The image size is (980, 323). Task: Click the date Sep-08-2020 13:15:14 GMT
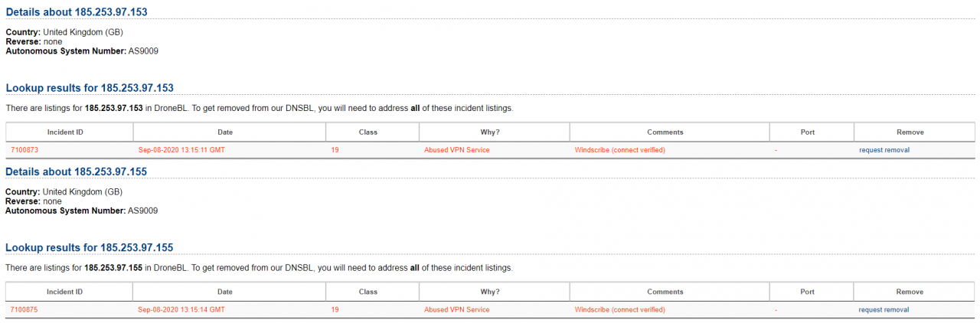(181, 310)
